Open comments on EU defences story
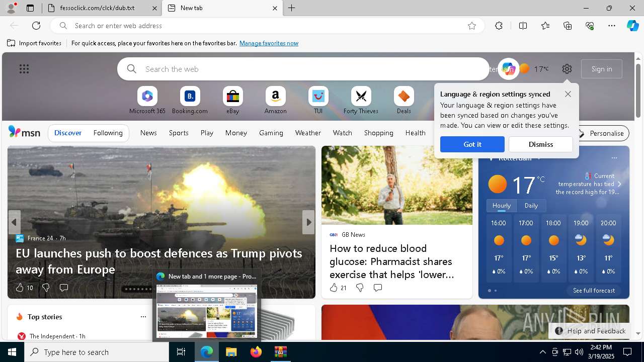Screen dimensions: 644x362 coord(64,288)
